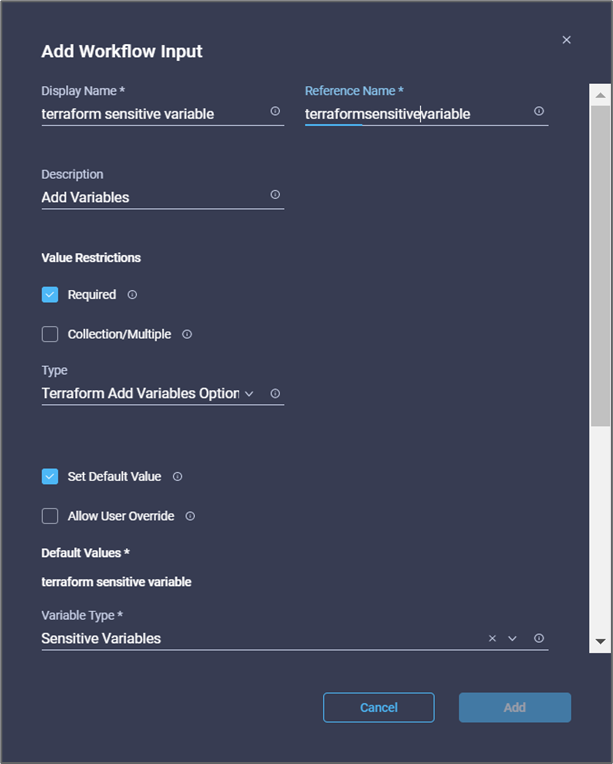Click the info icon next to Set Default Value
The height and width of the screenshot is (764, 613).
[177, 477]
